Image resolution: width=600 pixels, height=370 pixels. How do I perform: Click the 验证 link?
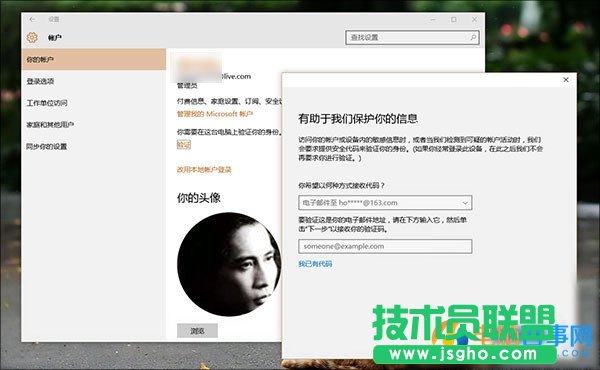click(184, 145)
